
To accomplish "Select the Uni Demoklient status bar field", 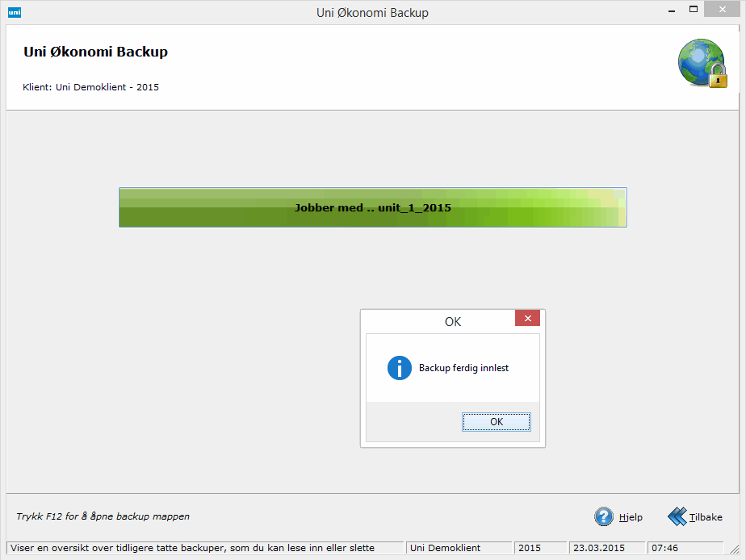I will pyautogui.click(x=458, y=548).
